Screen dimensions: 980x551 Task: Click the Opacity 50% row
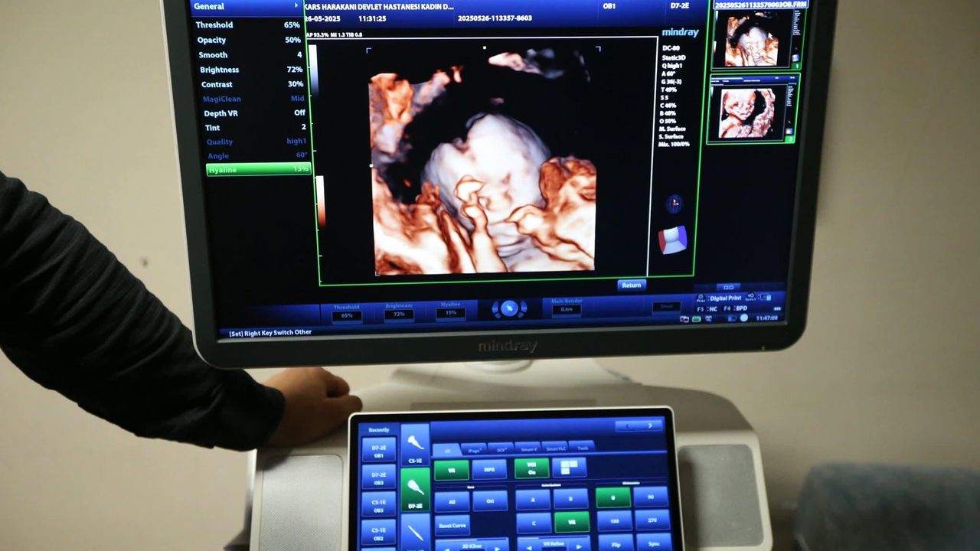tap(249, 40)
